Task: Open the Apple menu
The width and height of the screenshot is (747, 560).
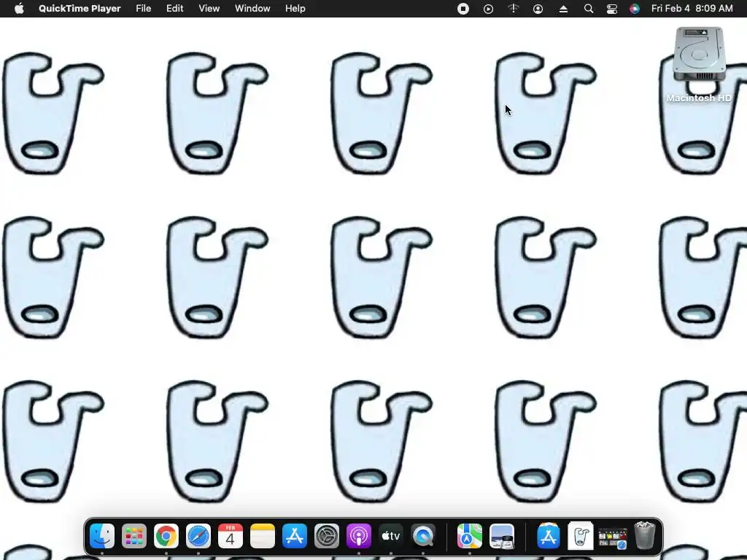Action: pyautogui.click(x=19, y=9)
